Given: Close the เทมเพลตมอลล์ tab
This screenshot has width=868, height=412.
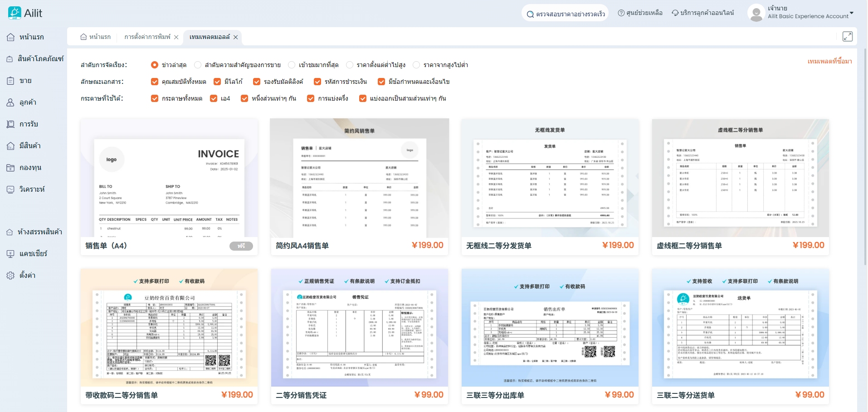Looking at the screenshot, I should [236, 37].
